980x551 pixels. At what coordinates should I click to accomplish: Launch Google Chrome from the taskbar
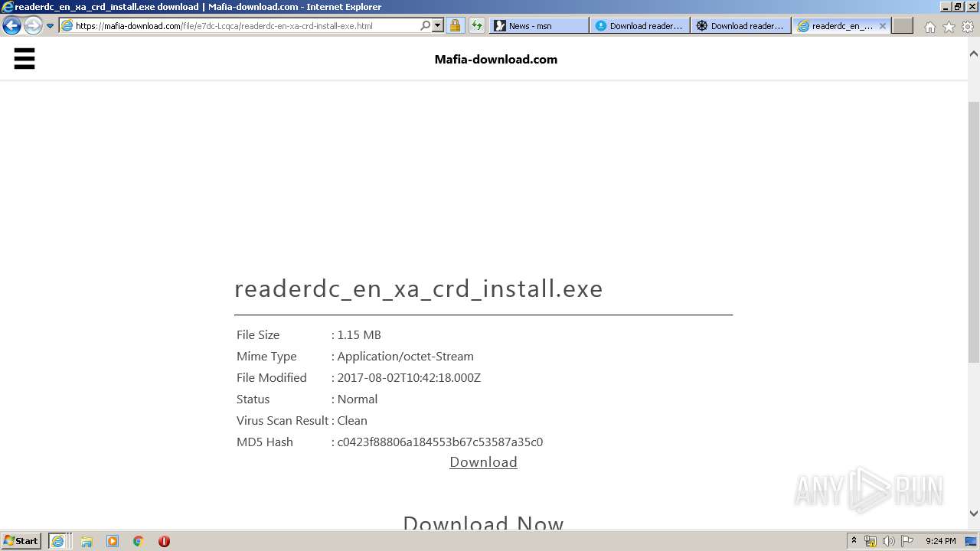tap(138, 541)
